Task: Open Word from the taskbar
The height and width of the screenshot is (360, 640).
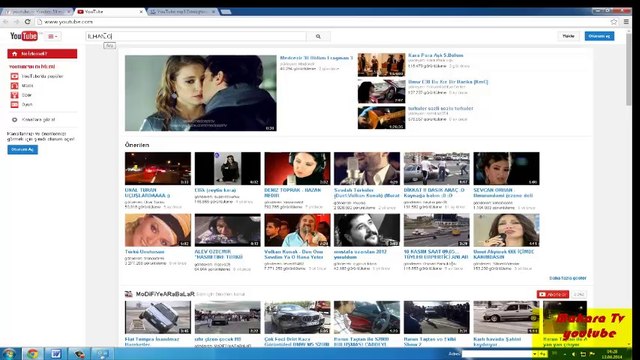Action: [x=56, y=353]
